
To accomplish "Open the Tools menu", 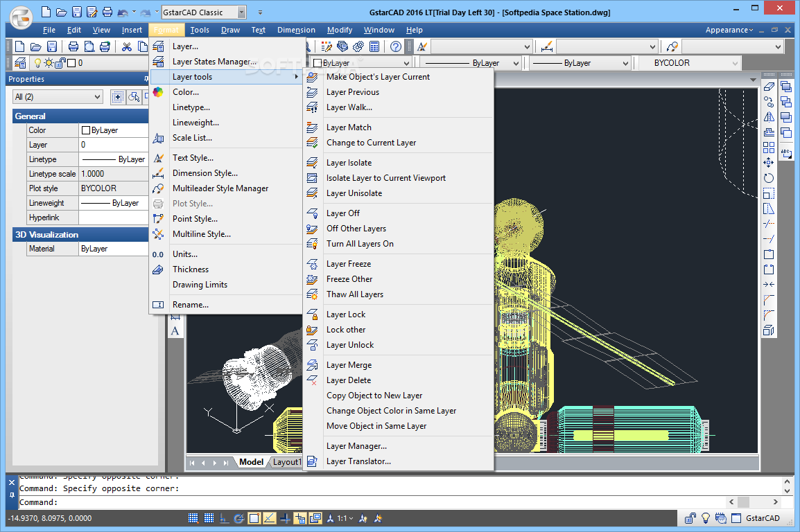I will pyautogui.click(x=200, y=30).
